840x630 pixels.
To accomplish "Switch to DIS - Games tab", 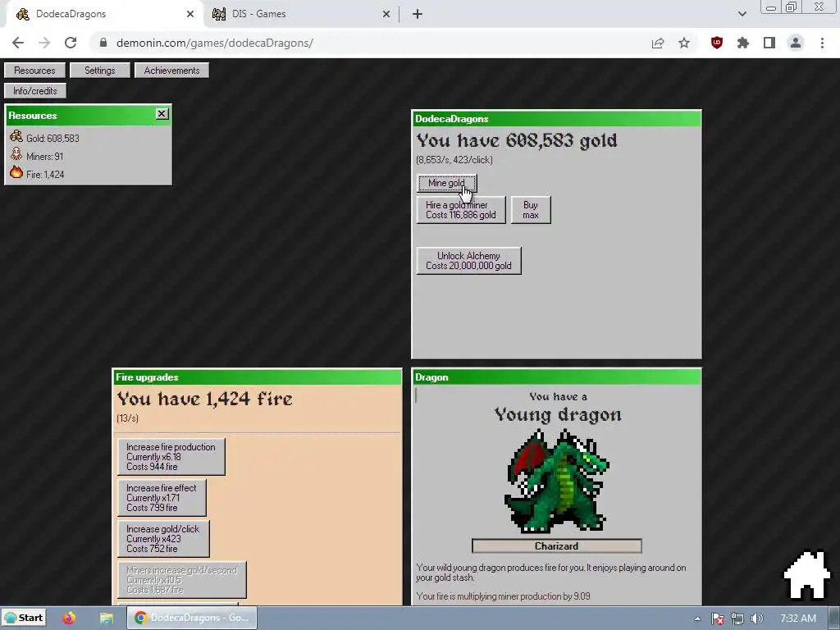I will click(300, 14).
